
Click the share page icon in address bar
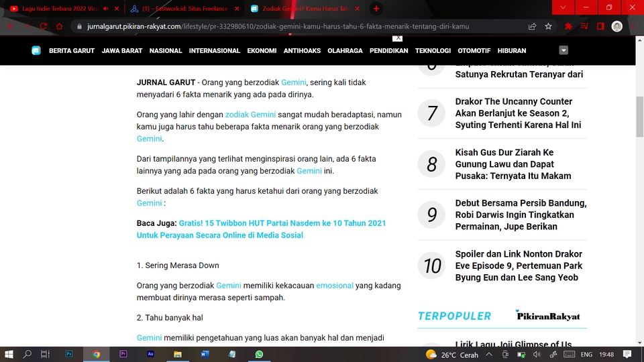(532, 26)
